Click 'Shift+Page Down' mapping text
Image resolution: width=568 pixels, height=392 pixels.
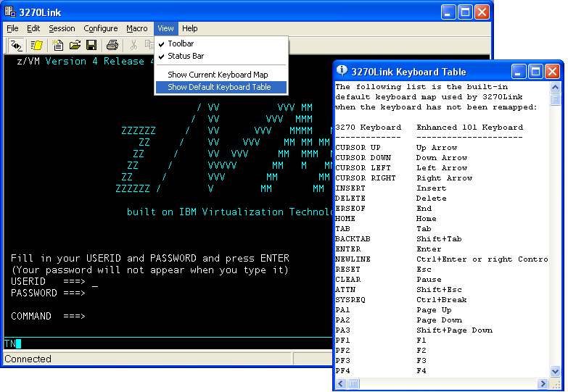click(x=454, y=330)
